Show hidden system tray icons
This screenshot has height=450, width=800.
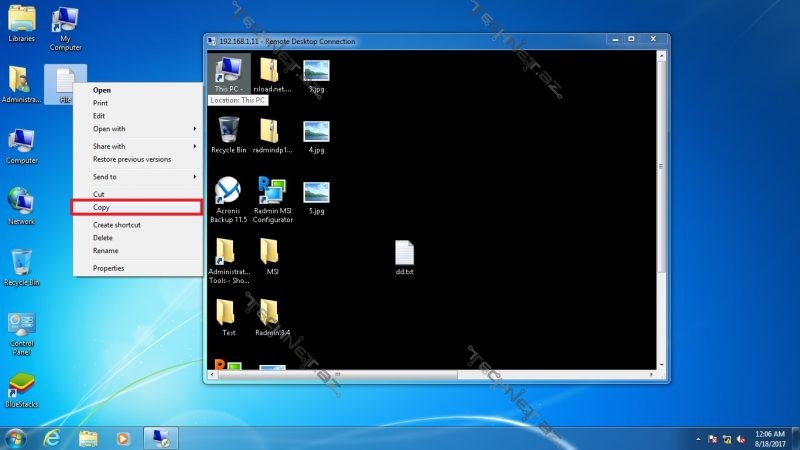coord(697,438)
